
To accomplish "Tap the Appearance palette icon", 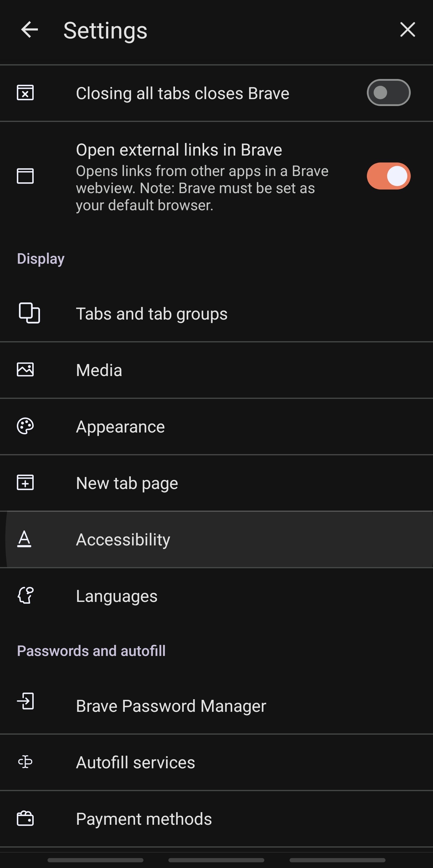I will pyautogui.click(x=25, y=426).
